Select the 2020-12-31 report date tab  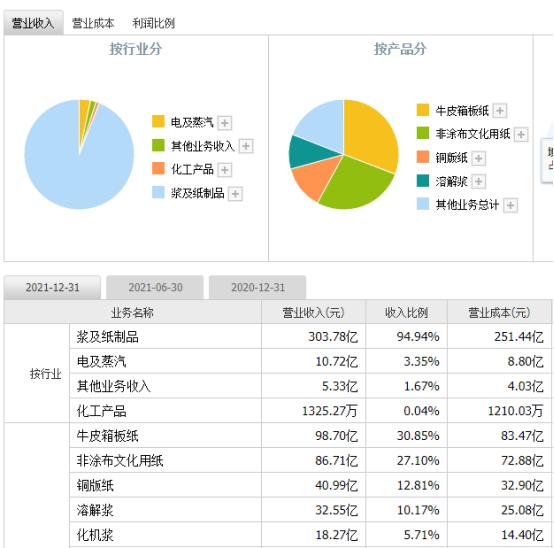pyautogui.click(x=258, y=287)
